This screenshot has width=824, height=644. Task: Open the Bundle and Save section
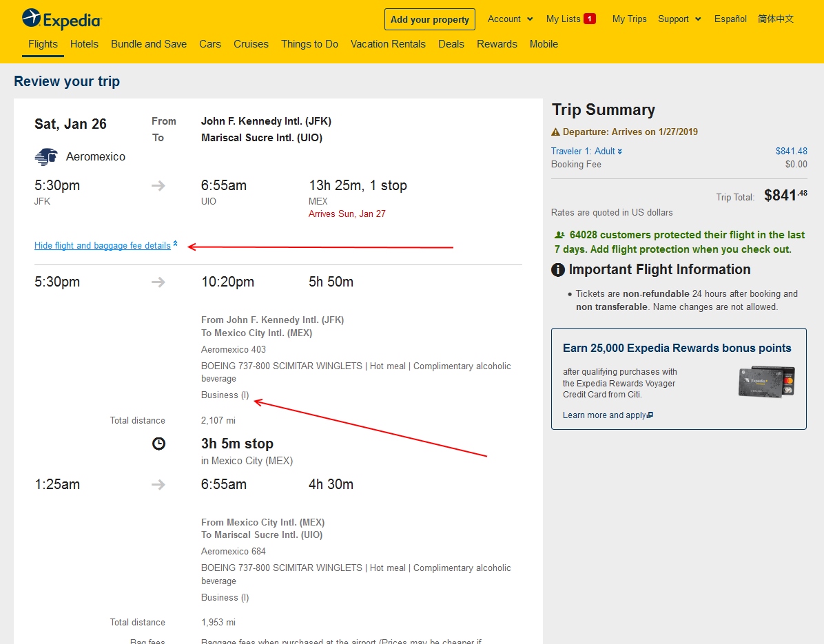click(x=148, y=44)
